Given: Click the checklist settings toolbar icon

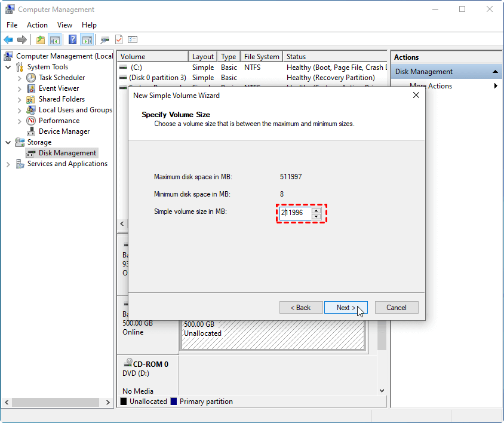Looking at the screenshot, I should pyautogui.click(x=133, y=39).
